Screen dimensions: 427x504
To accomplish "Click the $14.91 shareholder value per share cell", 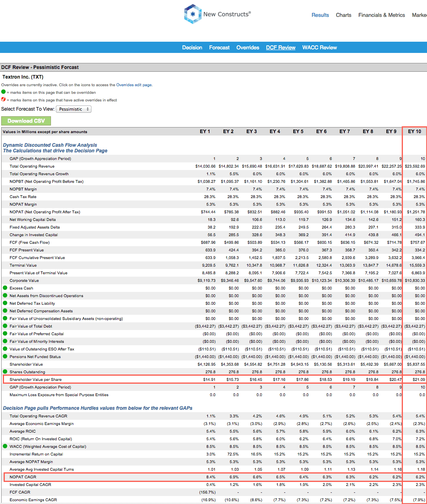I will [x=209, y=379].
